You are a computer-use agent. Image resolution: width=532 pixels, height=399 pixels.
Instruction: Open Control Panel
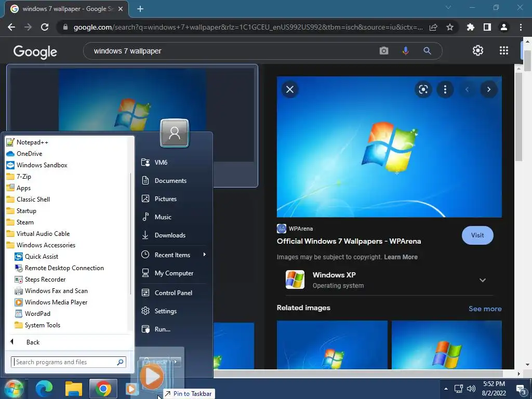click(x=174, y=293)
